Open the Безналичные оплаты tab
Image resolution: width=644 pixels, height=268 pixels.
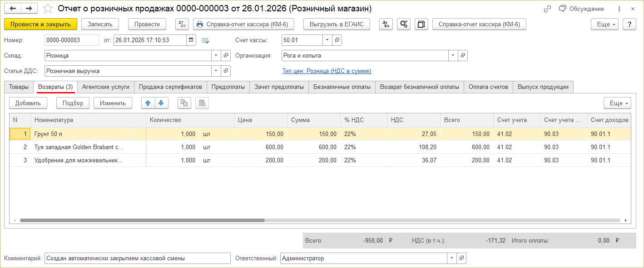342,87
